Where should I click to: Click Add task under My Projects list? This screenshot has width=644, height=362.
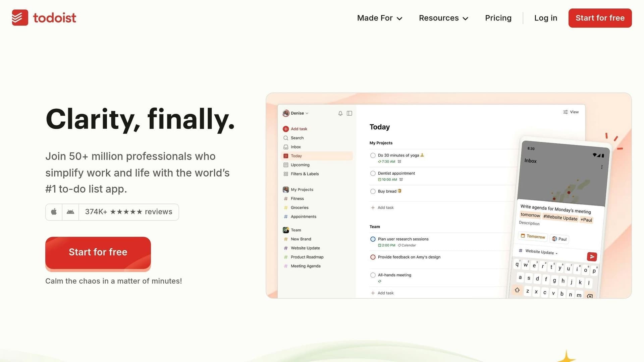pyautogui.click(x=382, y=207)
